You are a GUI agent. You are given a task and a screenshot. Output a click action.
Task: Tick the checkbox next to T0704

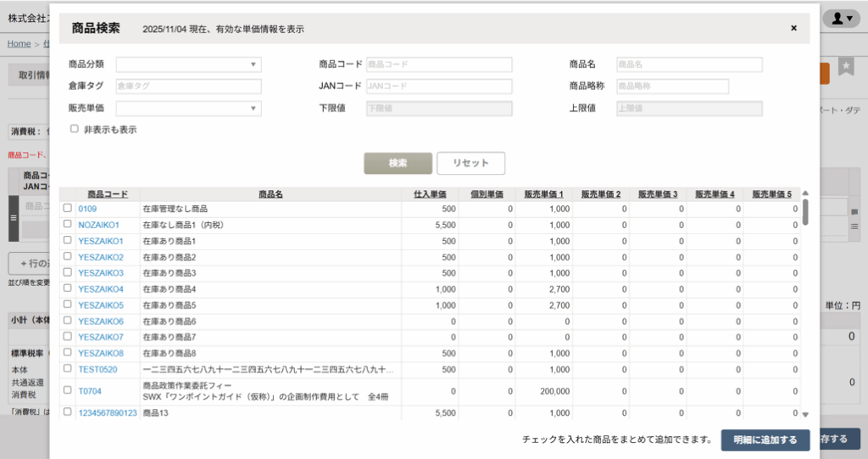(67, 390)
